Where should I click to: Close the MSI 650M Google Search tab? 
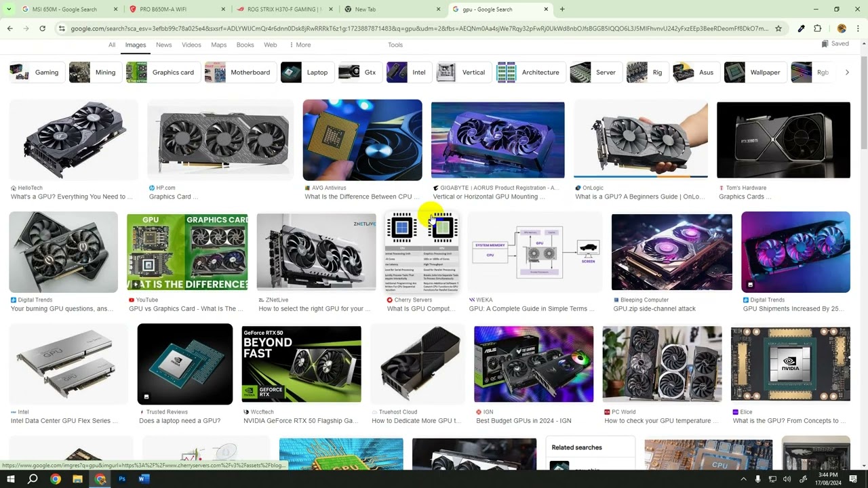pos(115,9)
